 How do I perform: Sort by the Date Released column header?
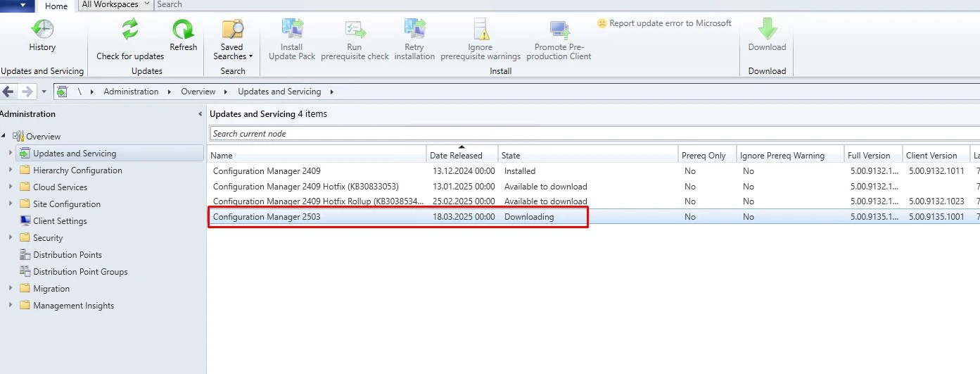coord(462,156)
